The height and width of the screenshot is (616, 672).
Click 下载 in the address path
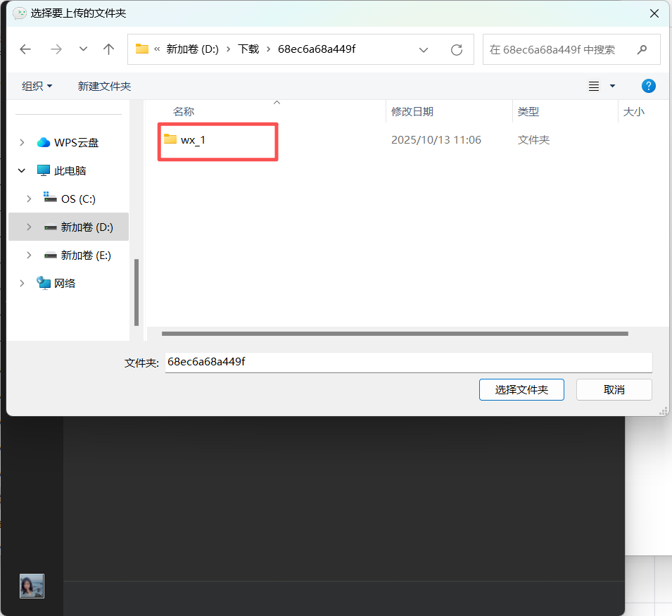248,49
